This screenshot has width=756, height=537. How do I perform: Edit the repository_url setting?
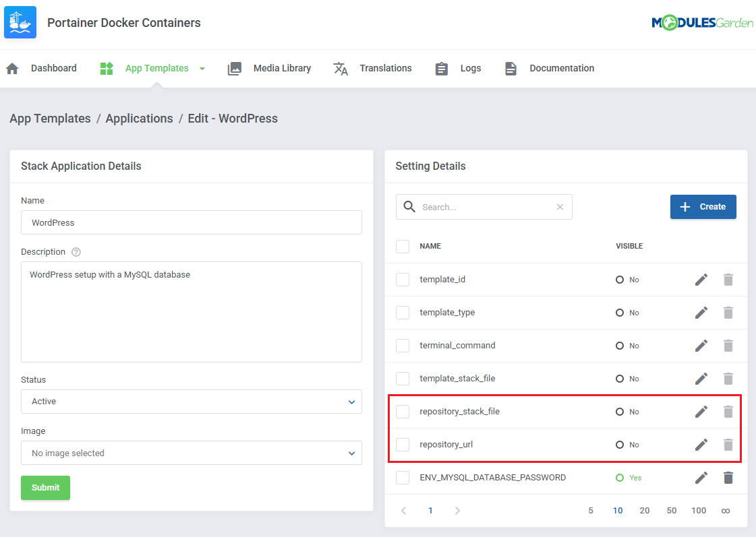coord(701,445)
